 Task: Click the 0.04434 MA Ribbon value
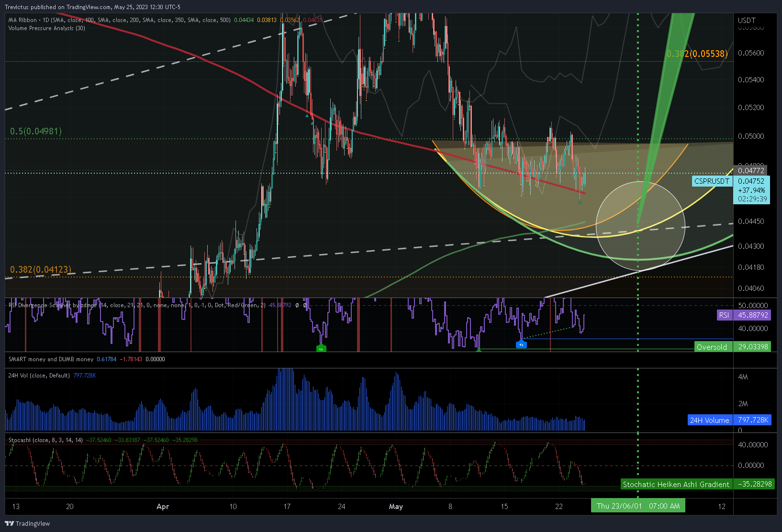tap(244, 20)
